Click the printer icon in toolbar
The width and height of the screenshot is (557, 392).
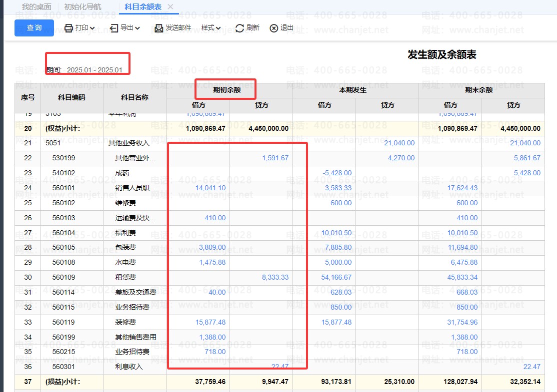(68, 28)
